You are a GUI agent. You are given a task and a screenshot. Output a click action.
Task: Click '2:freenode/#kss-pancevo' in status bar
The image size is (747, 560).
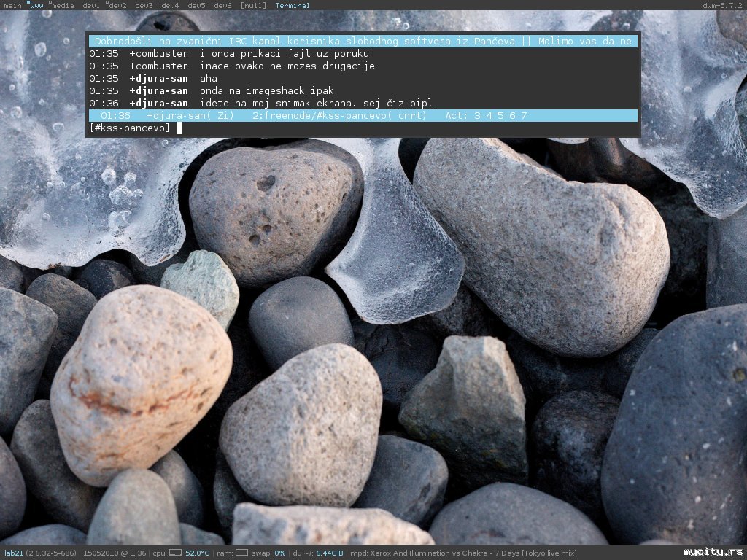(340, 116)
